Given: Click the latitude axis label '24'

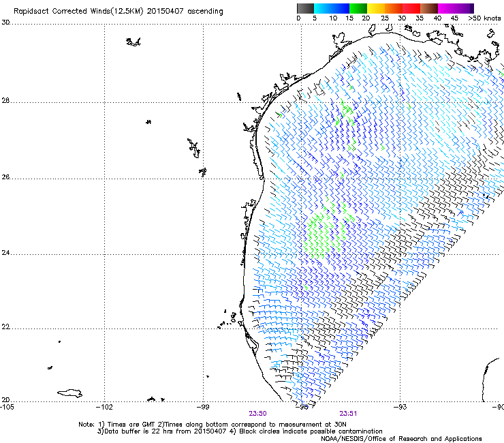Looking at the screenshot, I should tap(5, 253).
